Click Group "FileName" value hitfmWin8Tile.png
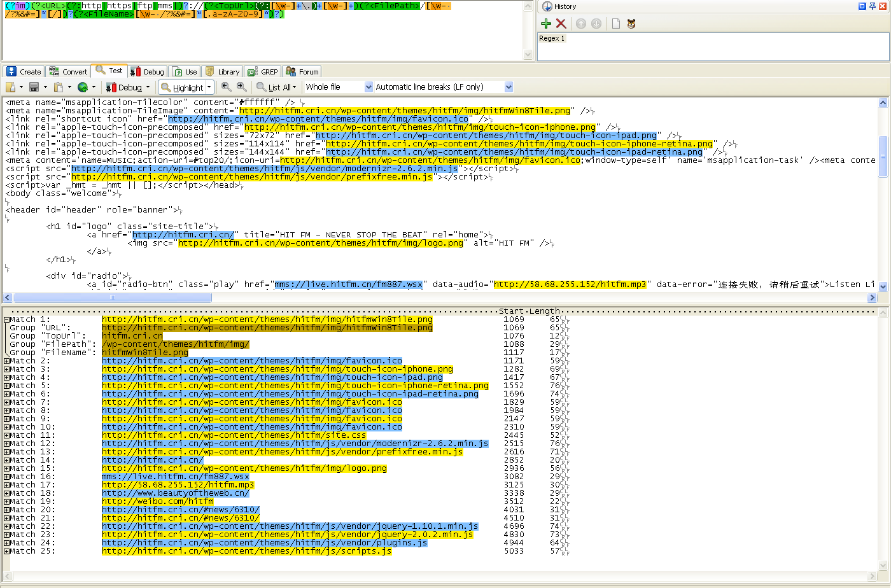 click(145, 353)
